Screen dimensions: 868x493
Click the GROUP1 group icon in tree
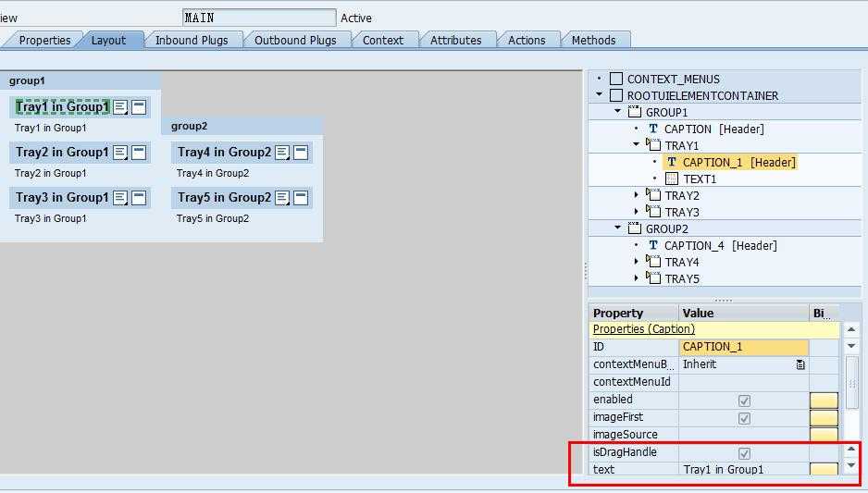(635, 112)
